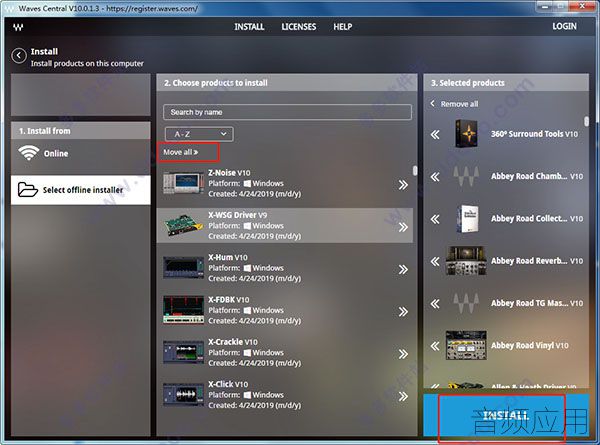The height and width of the screenshot is (445, 600).
Task: Click the Z-Noise product thumbnail
Action: (x=183, y=183)
